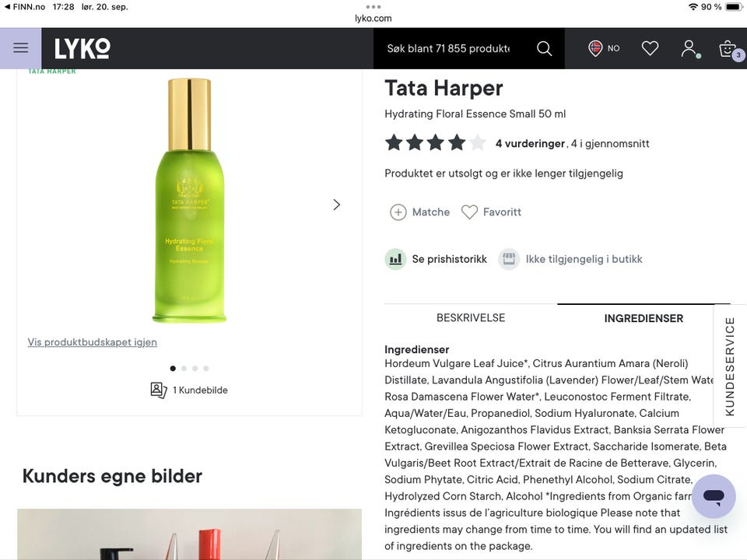
Task: Click the price history chart icon
Action: point(395,259)
